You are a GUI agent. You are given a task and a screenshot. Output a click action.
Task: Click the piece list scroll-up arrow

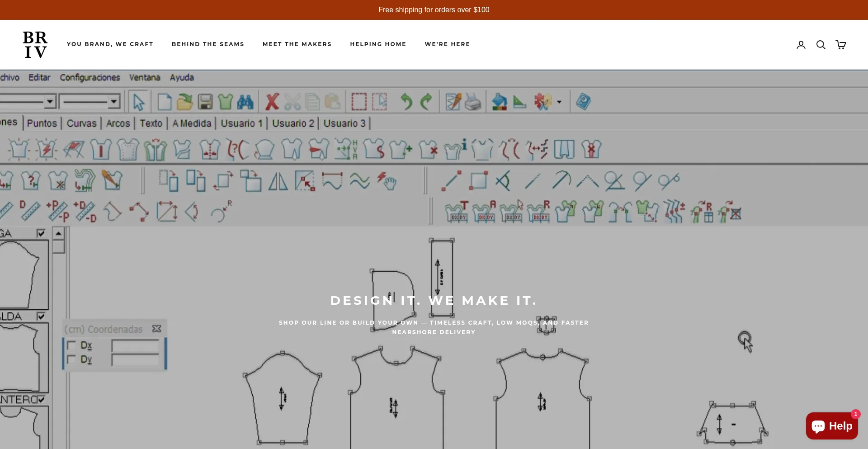click(x=58, y=234)
